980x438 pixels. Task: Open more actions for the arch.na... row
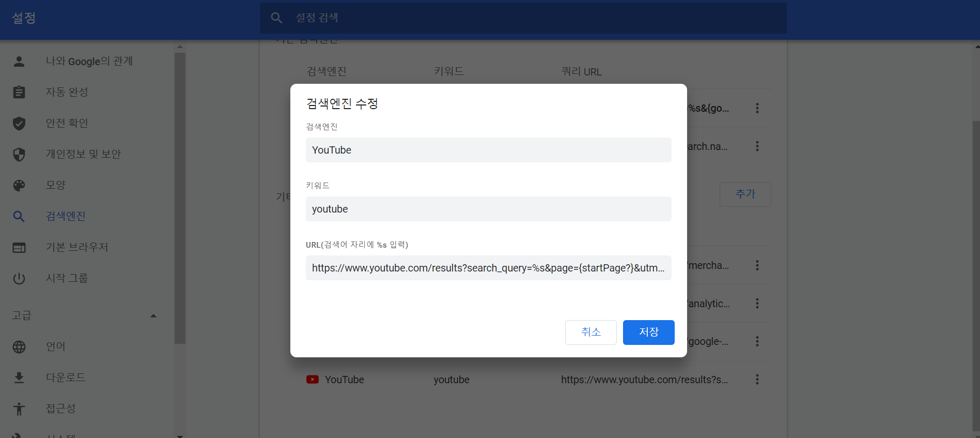757,146
